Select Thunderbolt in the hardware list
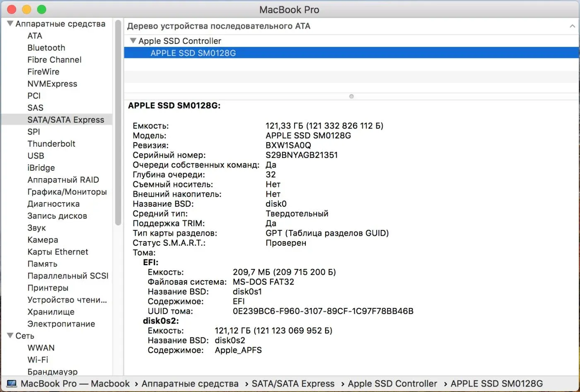580x392 pixels. (x=51, y=144)
